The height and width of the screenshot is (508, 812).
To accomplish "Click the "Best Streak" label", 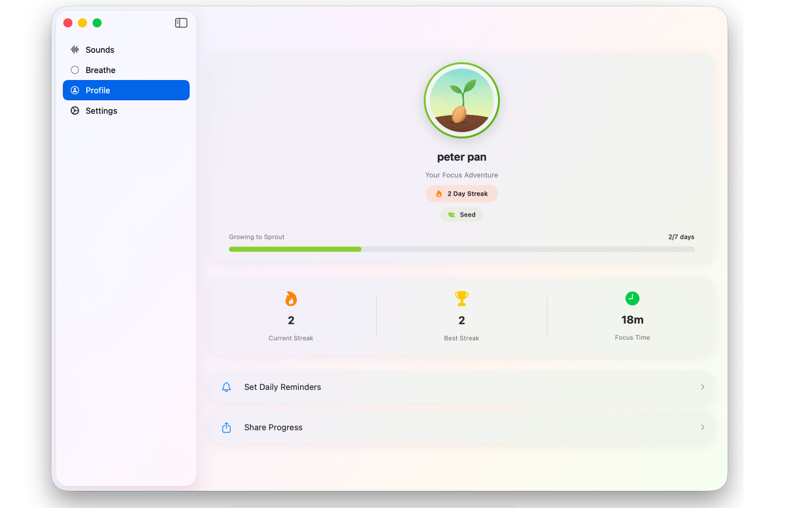I will click(x=462, y=338).
